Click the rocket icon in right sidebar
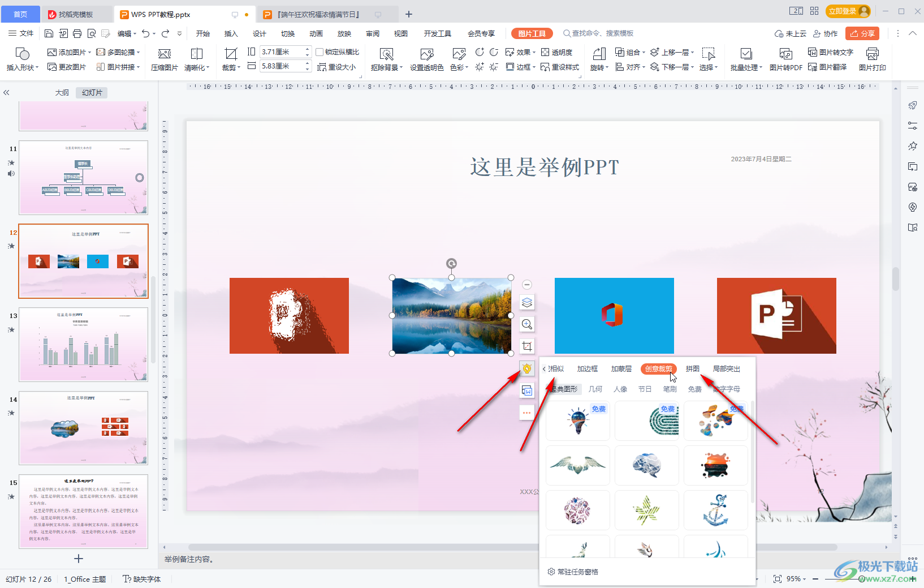The image size is (924, 588). pos(913,105)
